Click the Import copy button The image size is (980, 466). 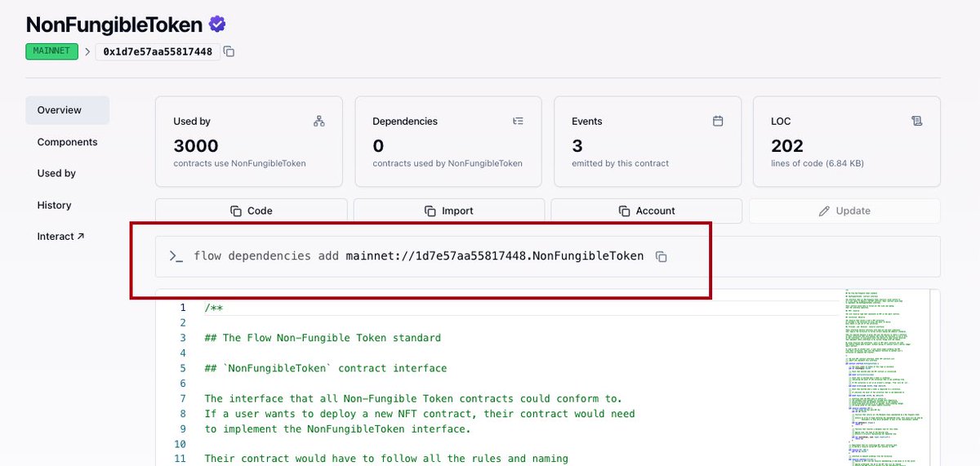coord(449,211)
